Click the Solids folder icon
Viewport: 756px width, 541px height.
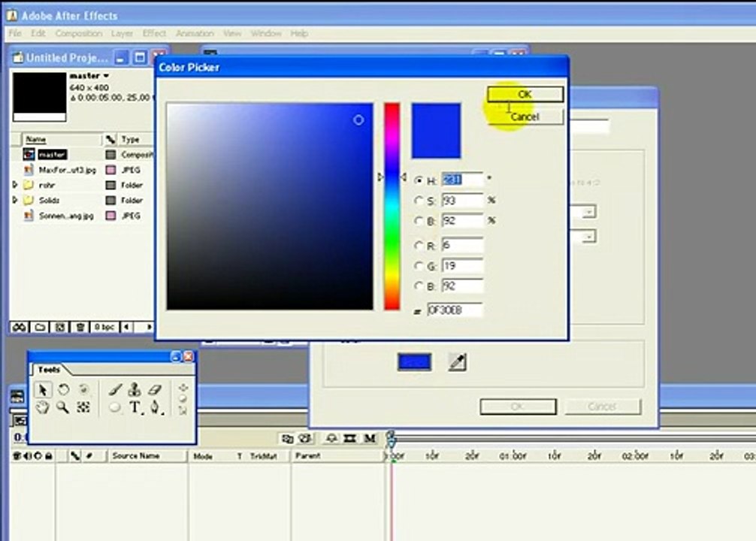point(29,200)
